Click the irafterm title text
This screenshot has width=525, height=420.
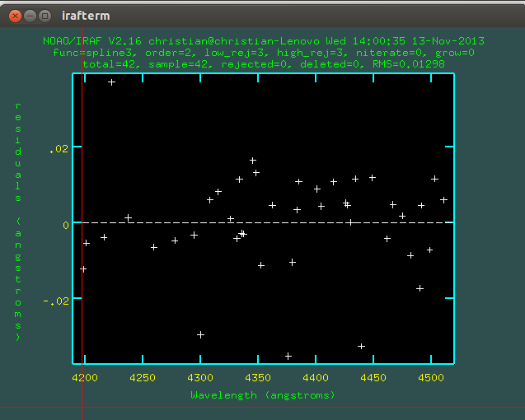click(x=86, y=16)
